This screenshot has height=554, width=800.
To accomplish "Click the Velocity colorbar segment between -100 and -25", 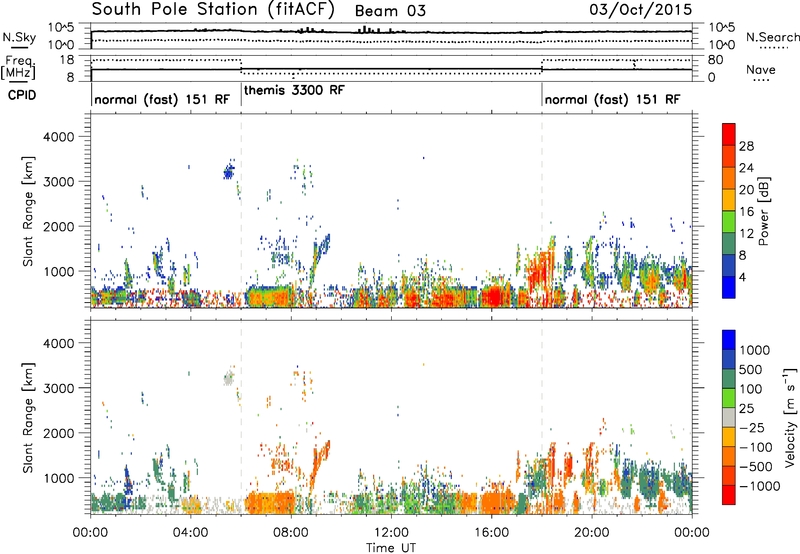I will [x=729, y=437].
